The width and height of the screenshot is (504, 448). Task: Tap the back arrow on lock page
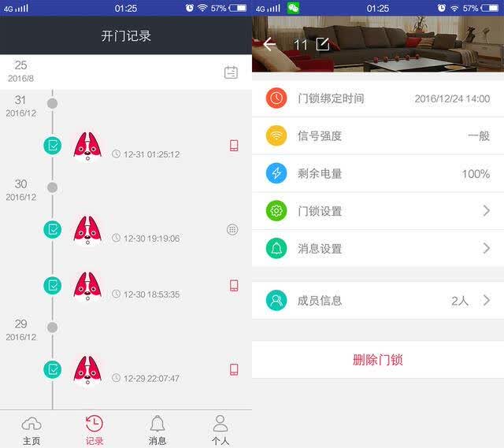(269, 44)
